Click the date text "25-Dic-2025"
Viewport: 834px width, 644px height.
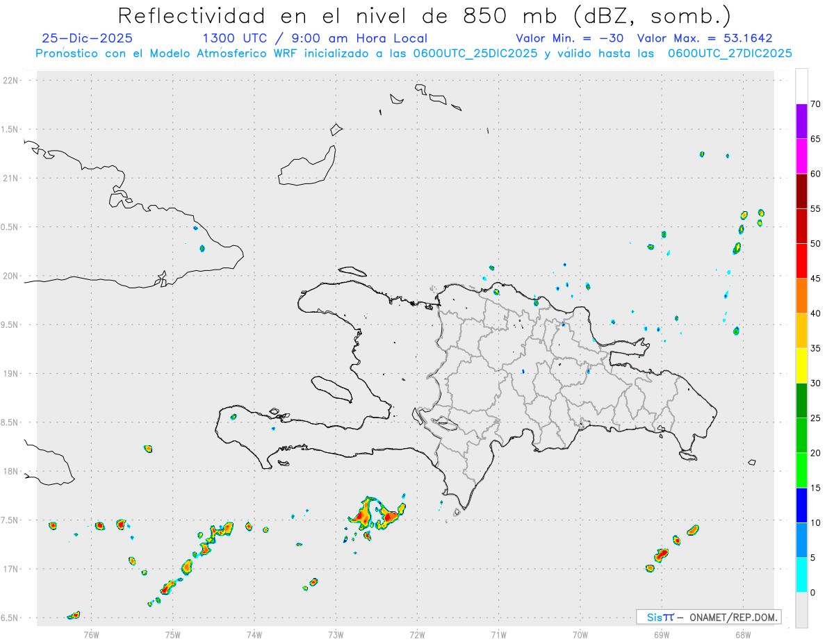[x=87, y=38]
